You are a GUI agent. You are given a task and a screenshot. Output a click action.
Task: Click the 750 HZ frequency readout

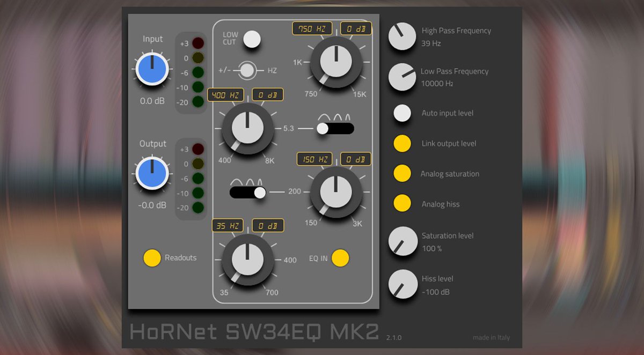click(x=312, y=29)
